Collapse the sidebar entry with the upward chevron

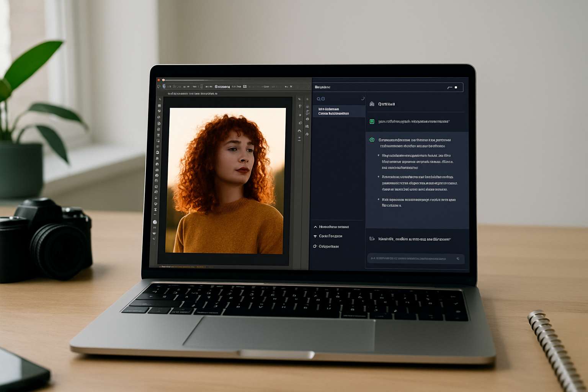coord(315,227)
